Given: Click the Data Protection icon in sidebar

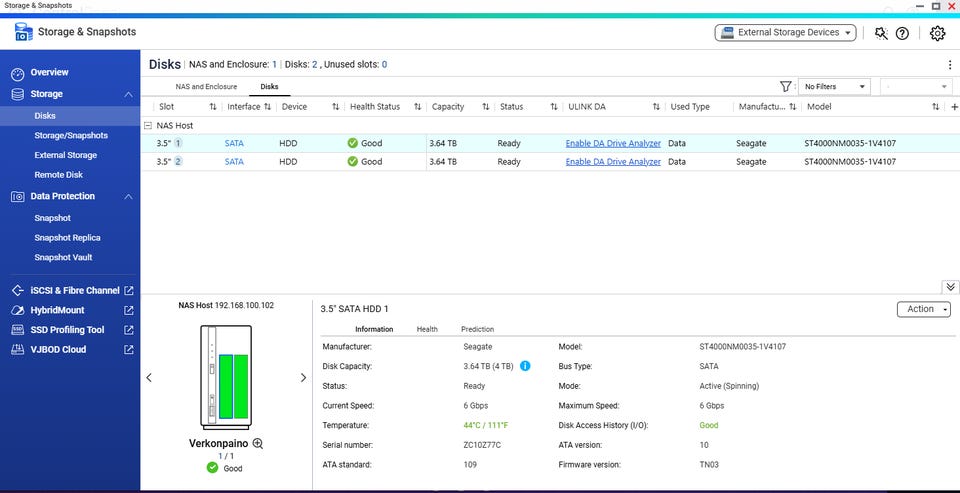Looking at the screenshot, I should click(x=18, y=197).
